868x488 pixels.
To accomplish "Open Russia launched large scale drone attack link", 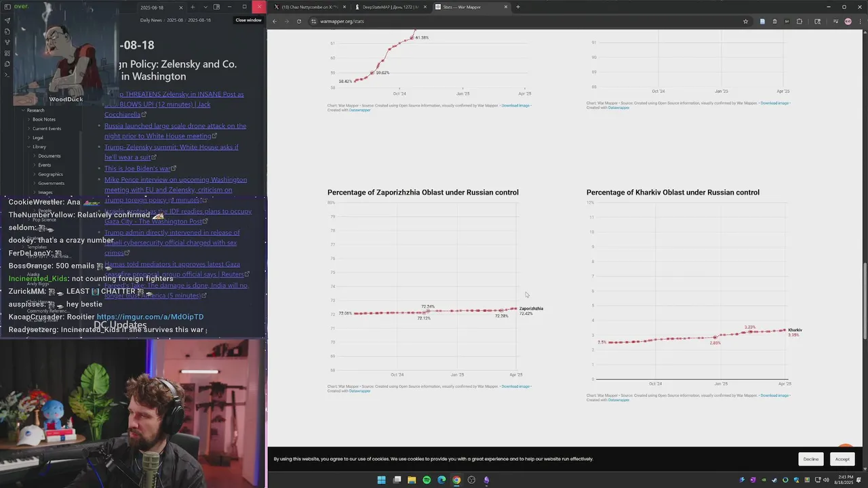I will click(175, 131).
